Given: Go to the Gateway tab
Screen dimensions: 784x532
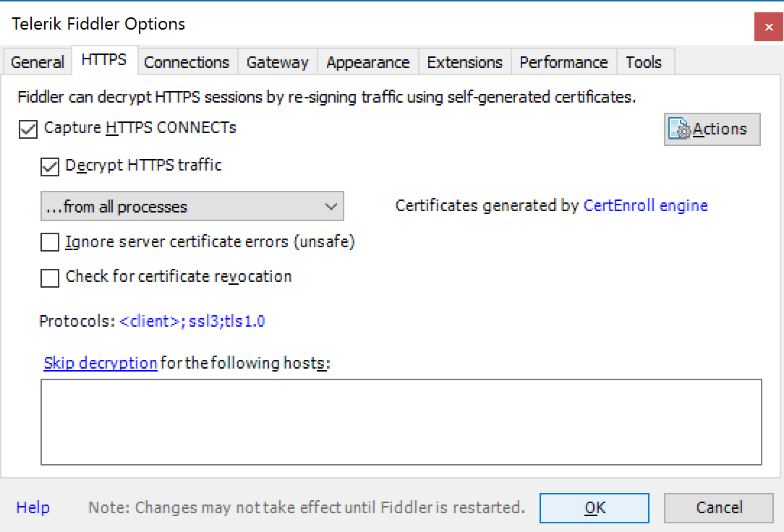Looking at the screenshot, I should [277, 62].
